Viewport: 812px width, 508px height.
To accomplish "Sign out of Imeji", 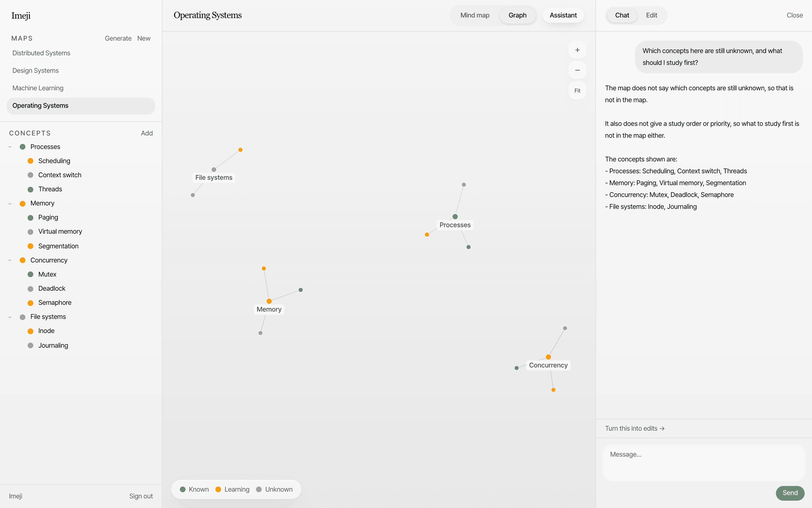I will [141, 496].
